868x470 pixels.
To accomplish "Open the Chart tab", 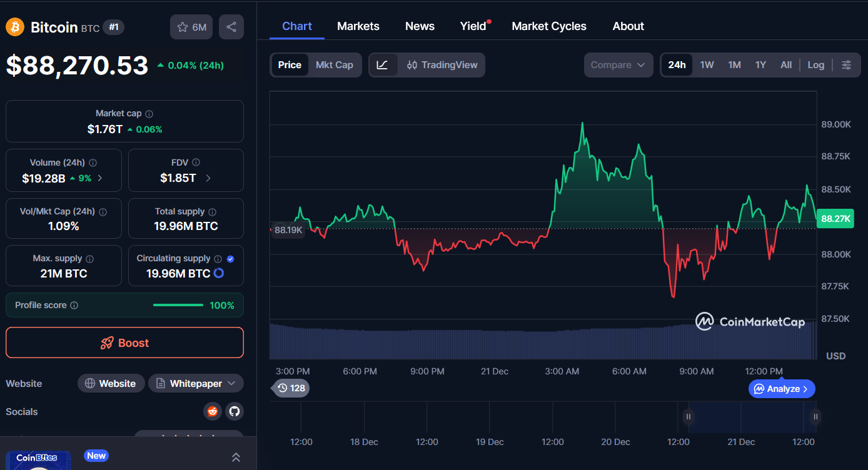I will [x=297, y=26].
